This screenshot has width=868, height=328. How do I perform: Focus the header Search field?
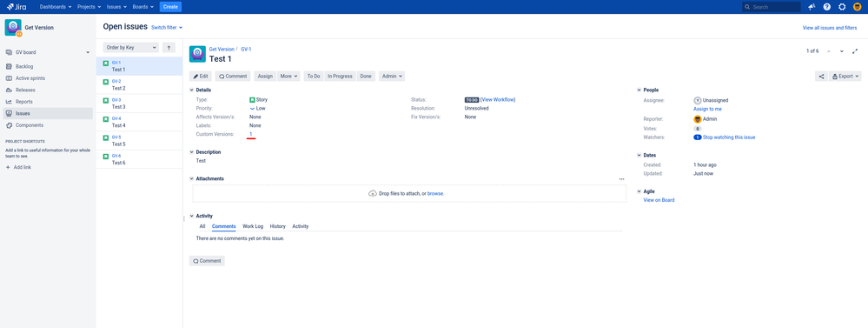772,7
